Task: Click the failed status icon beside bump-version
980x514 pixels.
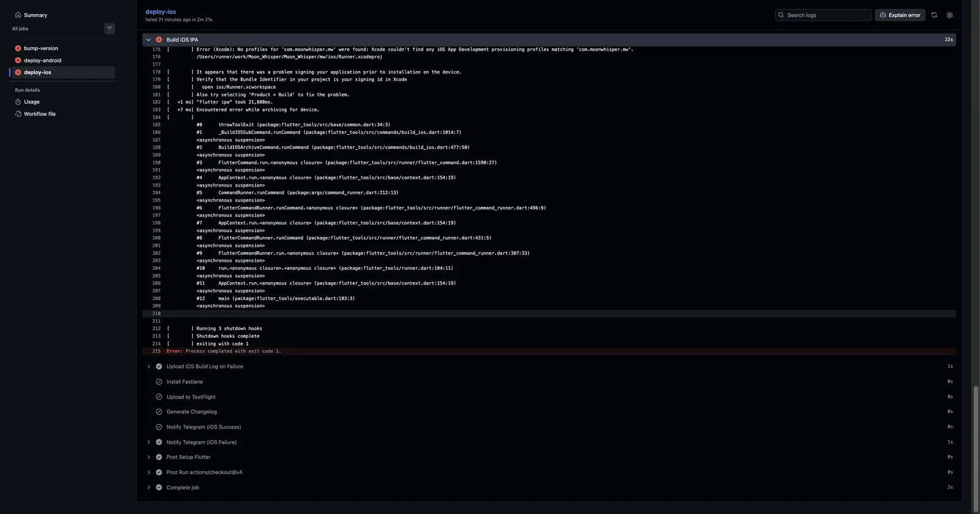Action: pos(18,48)
